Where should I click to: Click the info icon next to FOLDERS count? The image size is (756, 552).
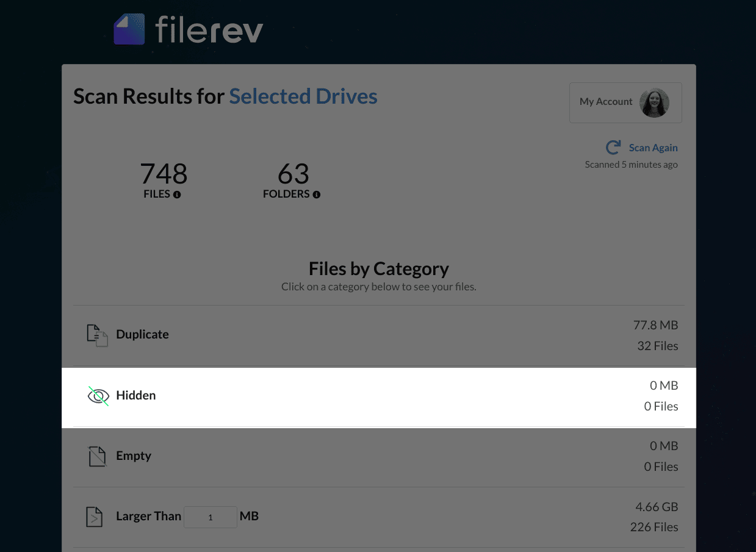(x=317, y=195)
